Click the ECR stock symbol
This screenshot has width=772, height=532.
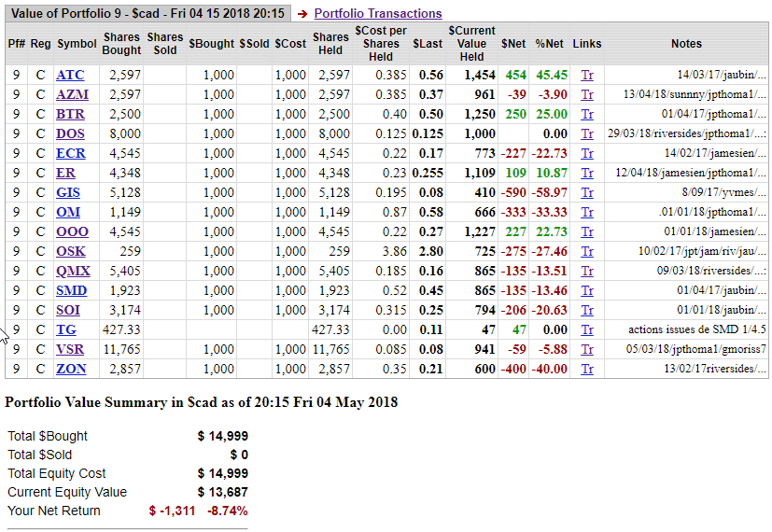[x=71, y=153]
